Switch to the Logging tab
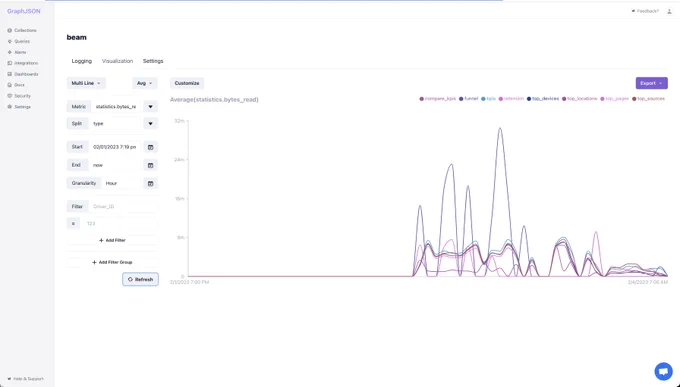Viewport: 680px width, 387px height. pos(82,61)
